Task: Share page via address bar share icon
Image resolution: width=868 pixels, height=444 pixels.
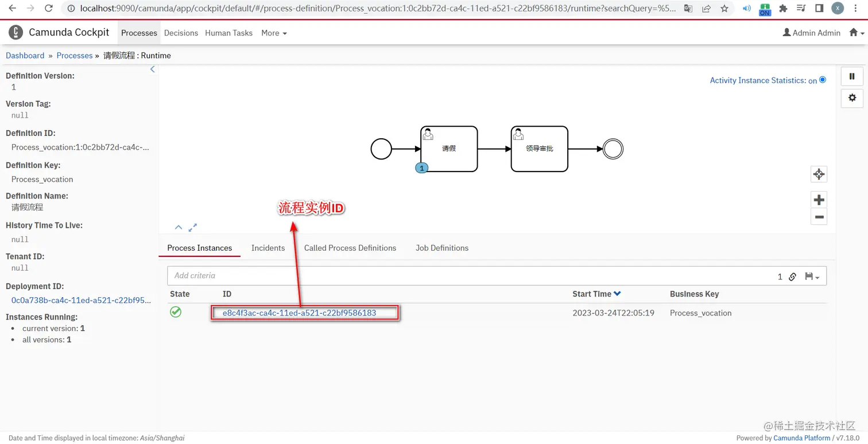Action: pyautogui.click(x=706, y=9)
